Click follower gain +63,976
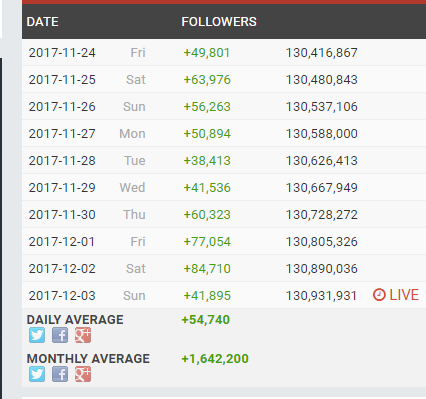The width and height of the screenshot is (426, 399). tap(207, 80)
